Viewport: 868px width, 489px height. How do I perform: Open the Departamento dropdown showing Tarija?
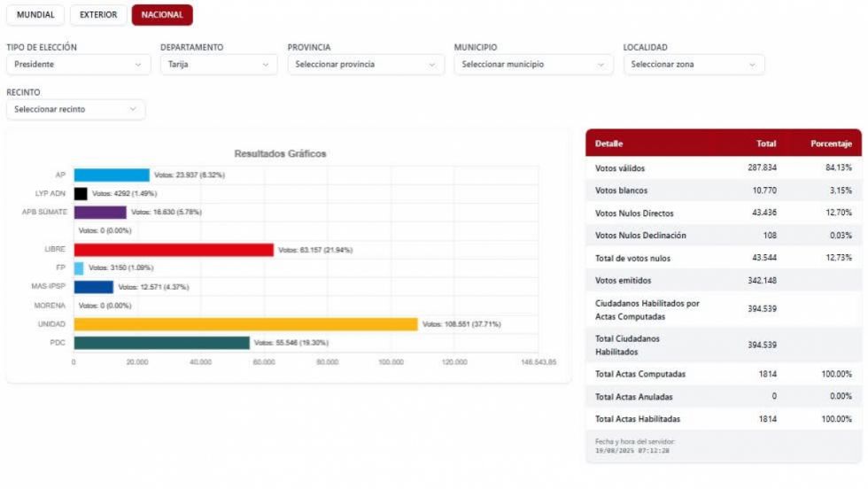(x=219, y=65)
